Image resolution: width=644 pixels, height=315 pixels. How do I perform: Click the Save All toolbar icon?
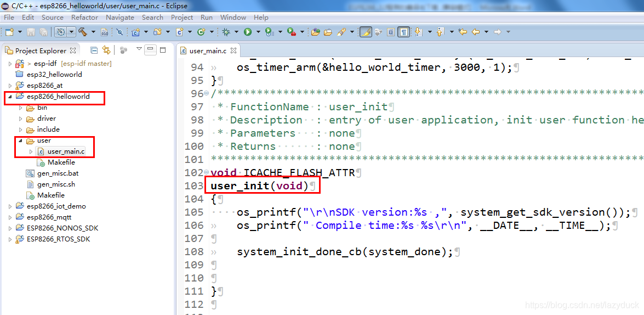43,32
